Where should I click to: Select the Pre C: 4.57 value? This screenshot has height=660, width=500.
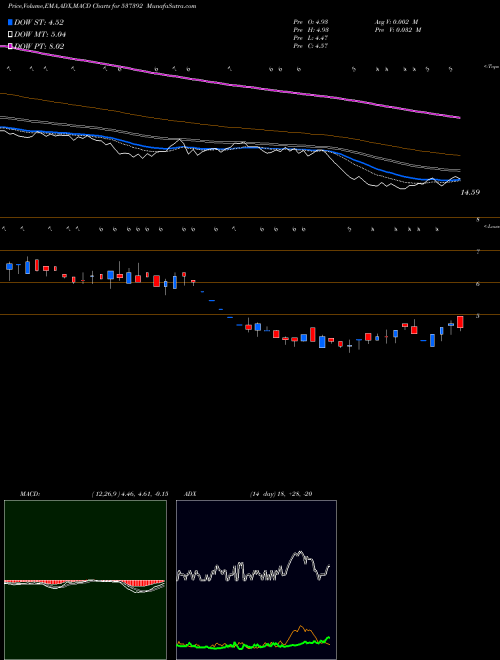(x=311, y=46)
